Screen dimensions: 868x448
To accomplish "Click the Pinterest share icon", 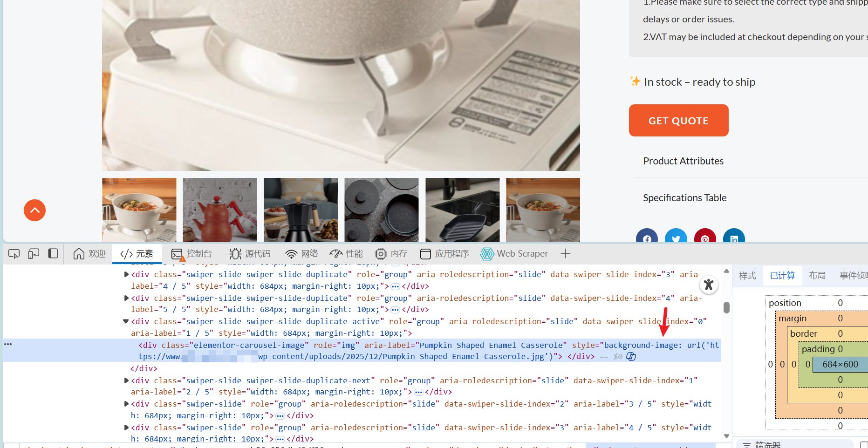I will click(705, 238).
